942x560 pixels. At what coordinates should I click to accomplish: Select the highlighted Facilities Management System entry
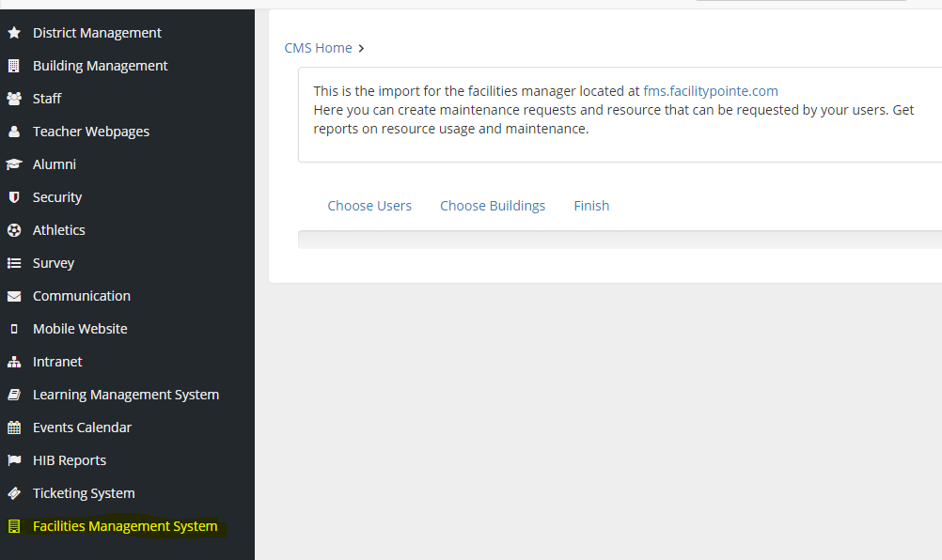click(x=125, y=526)
